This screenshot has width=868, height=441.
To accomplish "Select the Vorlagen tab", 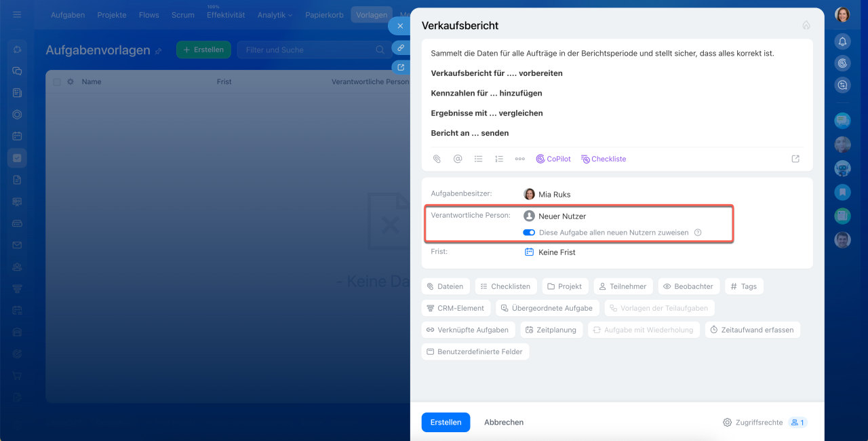I will (x=372, y=15).
